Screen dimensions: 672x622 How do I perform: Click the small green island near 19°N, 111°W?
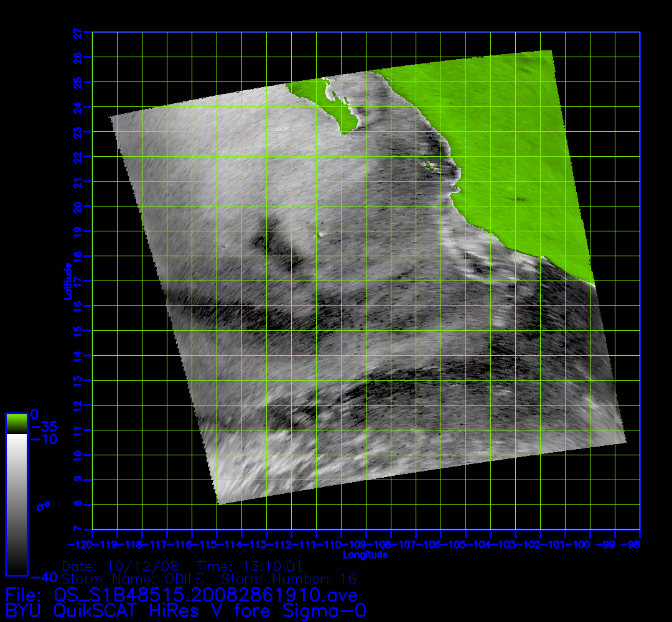[x=320, y=235]
